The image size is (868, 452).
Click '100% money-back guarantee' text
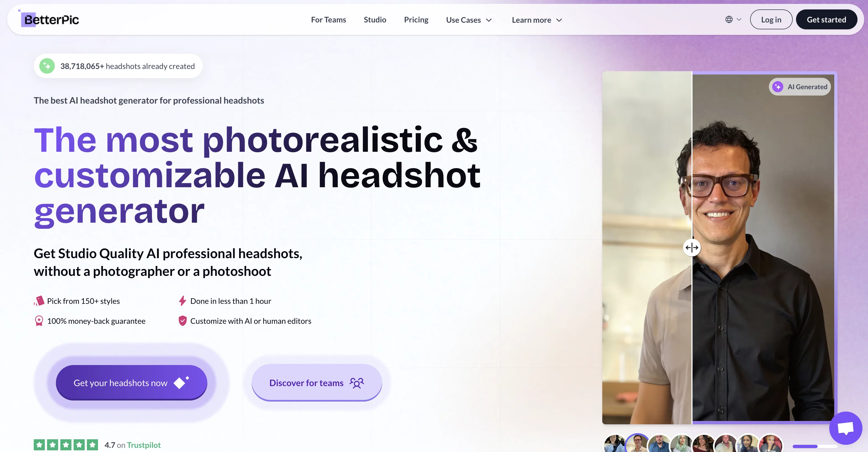[96, 321]
